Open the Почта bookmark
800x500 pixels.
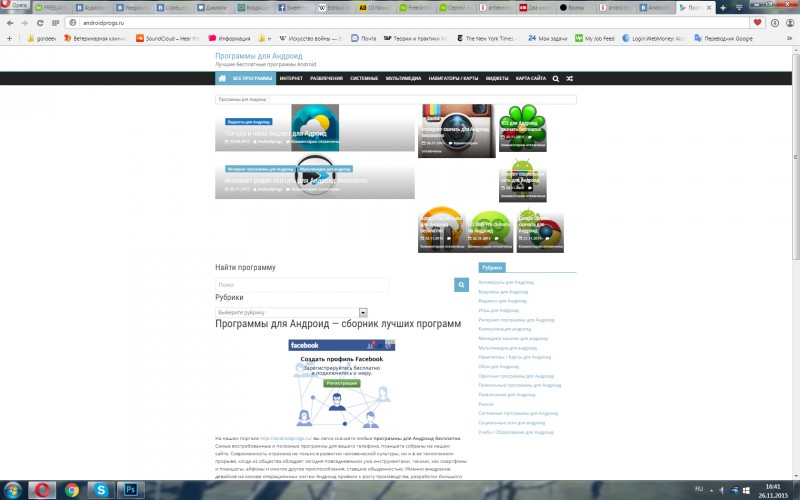363,38
